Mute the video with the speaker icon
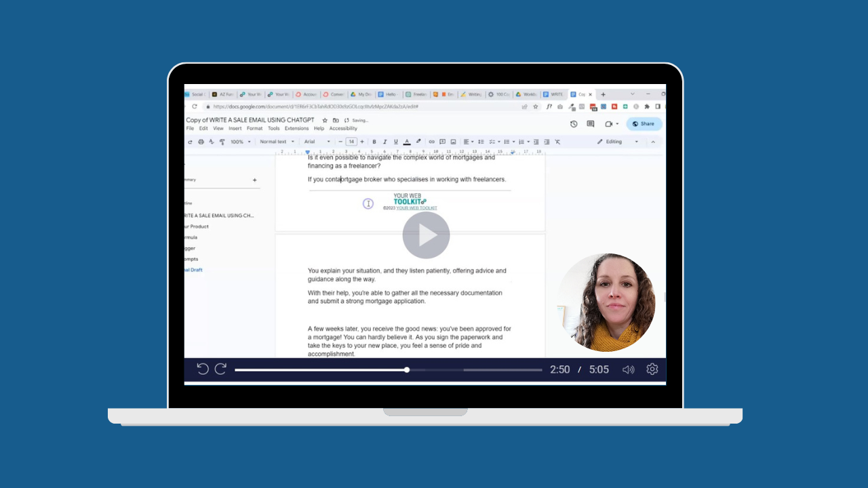The height and width of the screenshot is (488, 868). coord(629,369)
